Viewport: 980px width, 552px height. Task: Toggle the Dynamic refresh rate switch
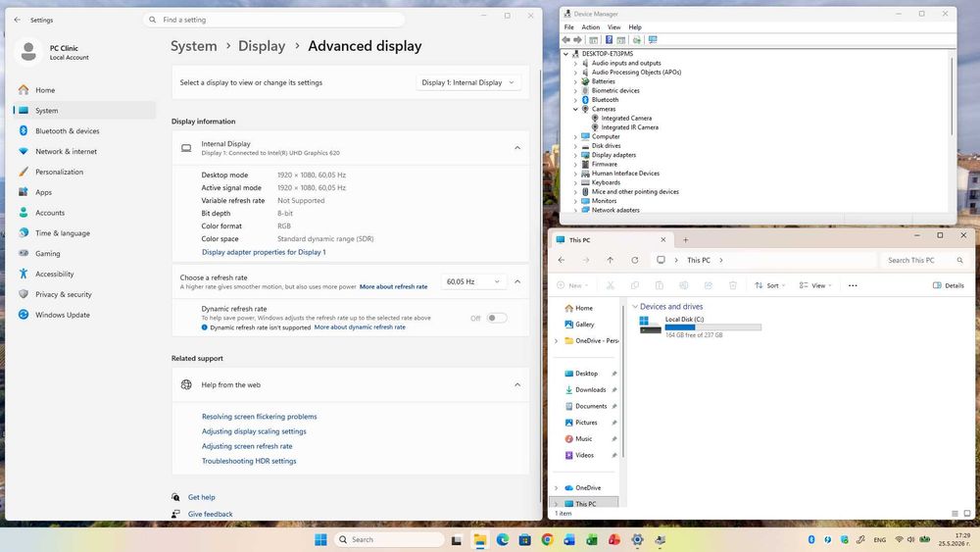(x=497, y=319)
